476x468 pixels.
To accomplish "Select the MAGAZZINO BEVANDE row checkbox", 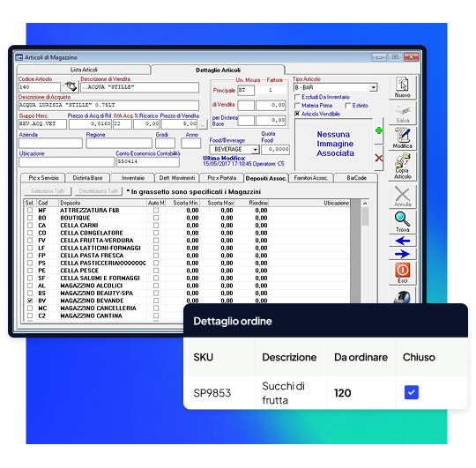I will coord(30,301).
